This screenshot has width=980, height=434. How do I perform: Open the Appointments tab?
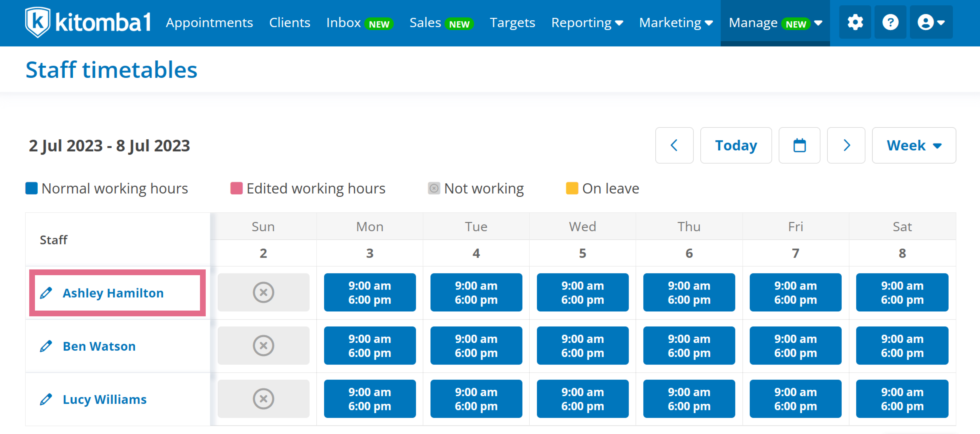pos(209,23)
